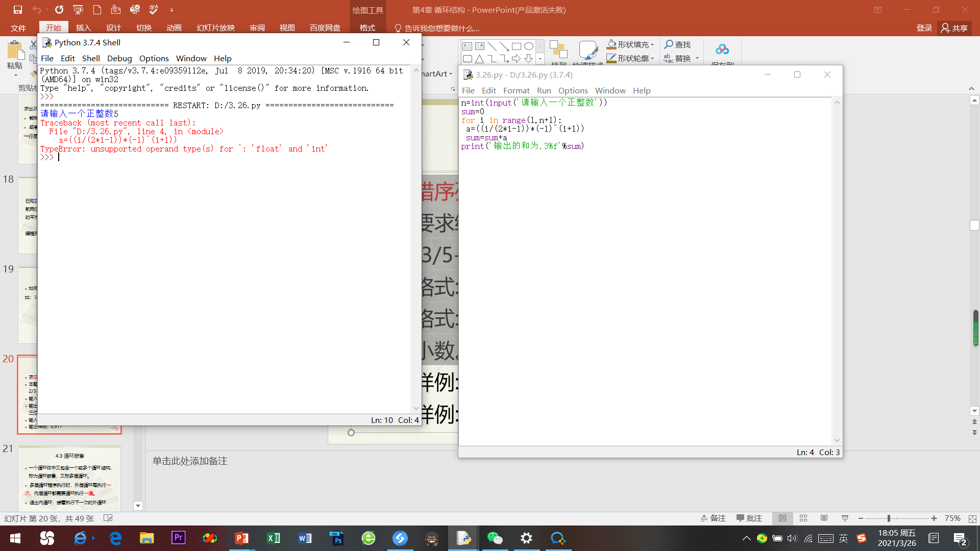980x551 pixels.
Task: Select the arrow line shape
Action: (x=504, y=46)
